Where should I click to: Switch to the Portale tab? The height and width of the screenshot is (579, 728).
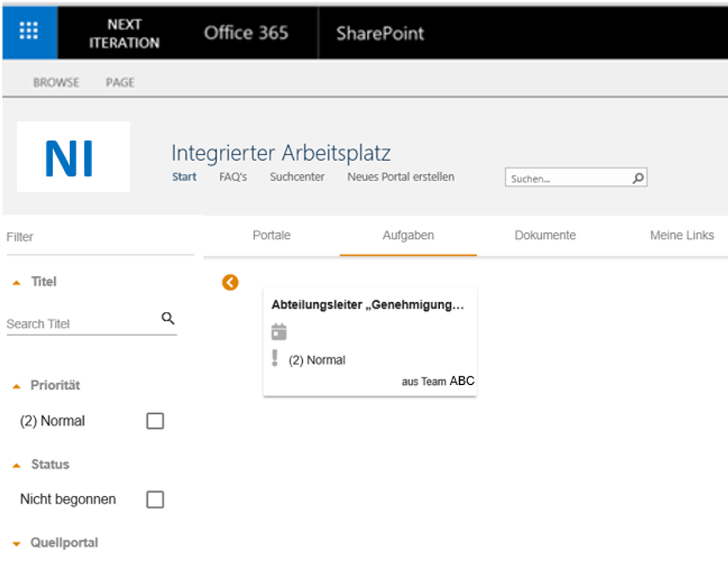271,236
